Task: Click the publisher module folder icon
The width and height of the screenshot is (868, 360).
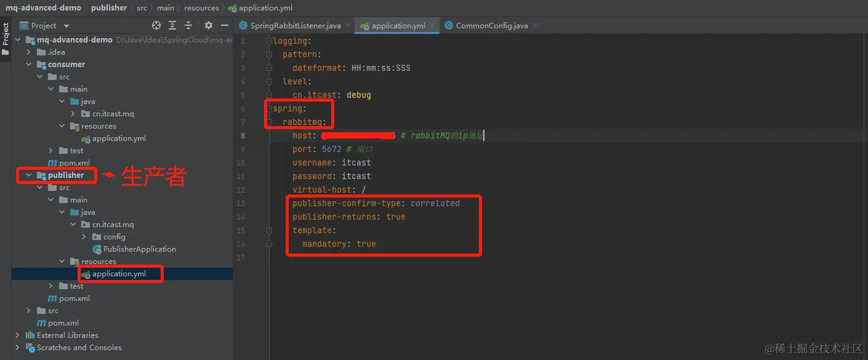Action: (41, 175)
